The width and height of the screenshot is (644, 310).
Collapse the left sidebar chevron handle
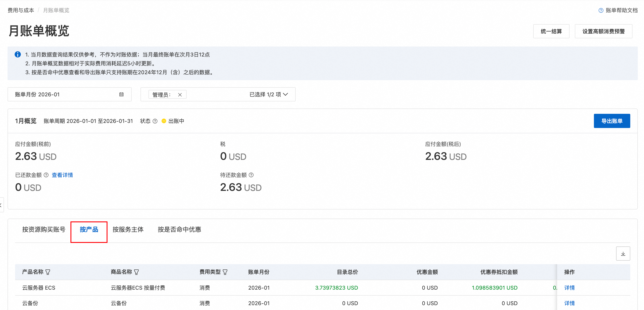tap(1, 205)
